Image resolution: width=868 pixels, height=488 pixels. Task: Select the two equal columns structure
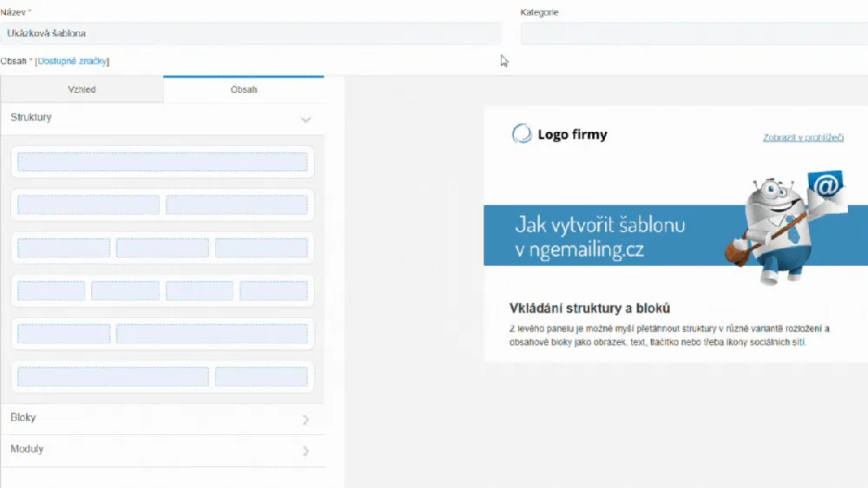[162, 205]
